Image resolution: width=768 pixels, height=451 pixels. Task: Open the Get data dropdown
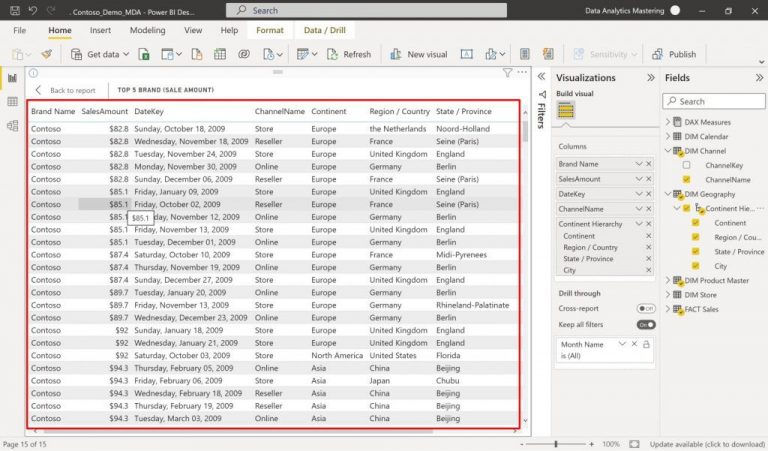pos(126,54)
